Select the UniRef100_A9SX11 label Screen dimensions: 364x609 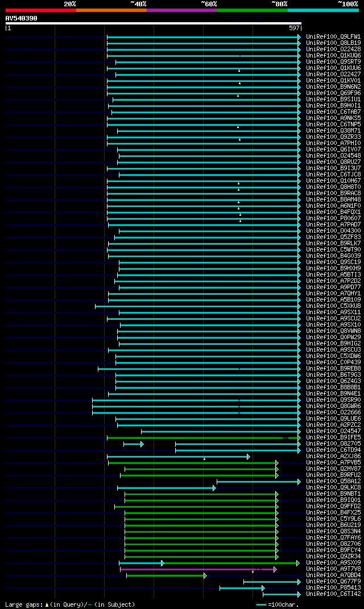point(333,312)
